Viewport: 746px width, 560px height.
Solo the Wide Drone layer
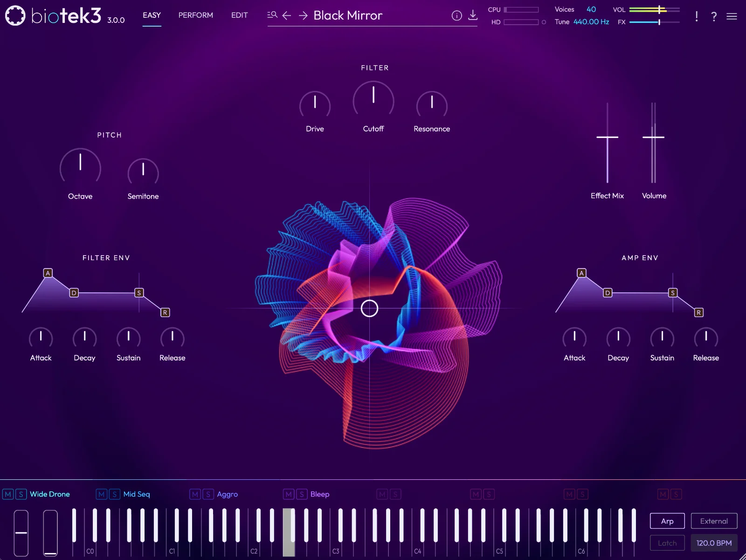(x=21, y=494)
